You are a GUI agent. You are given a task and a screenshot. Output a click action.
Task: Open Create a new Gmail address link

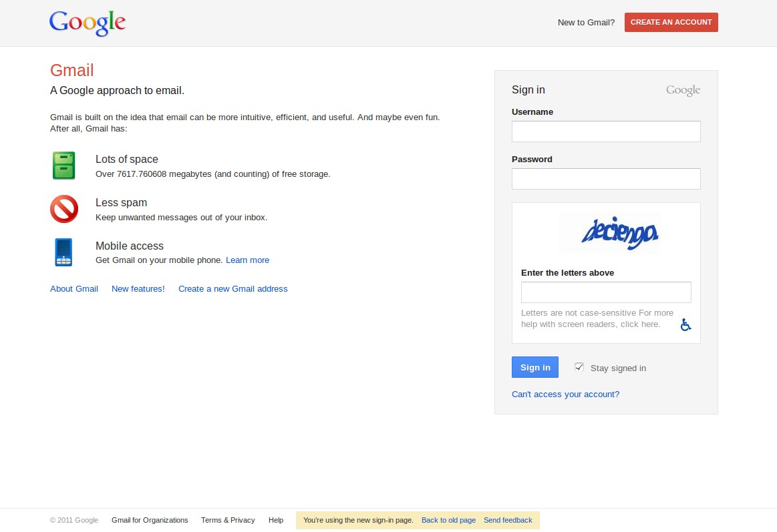tap(232, 289)
